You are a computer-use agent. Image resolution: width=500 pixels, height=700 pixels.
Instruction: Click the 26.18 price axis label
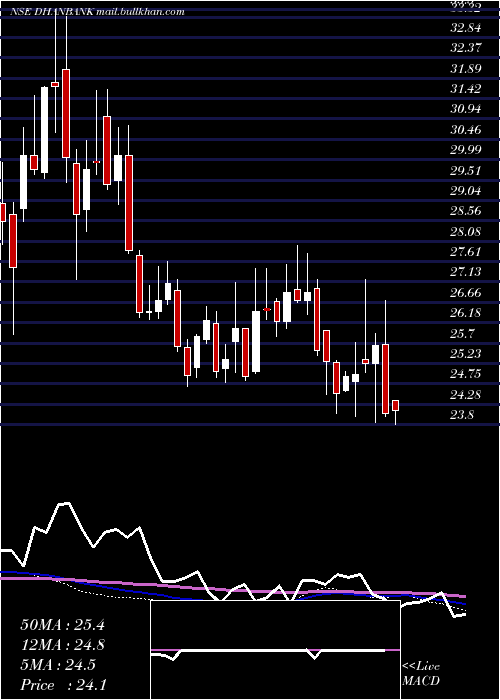point(466,312)
